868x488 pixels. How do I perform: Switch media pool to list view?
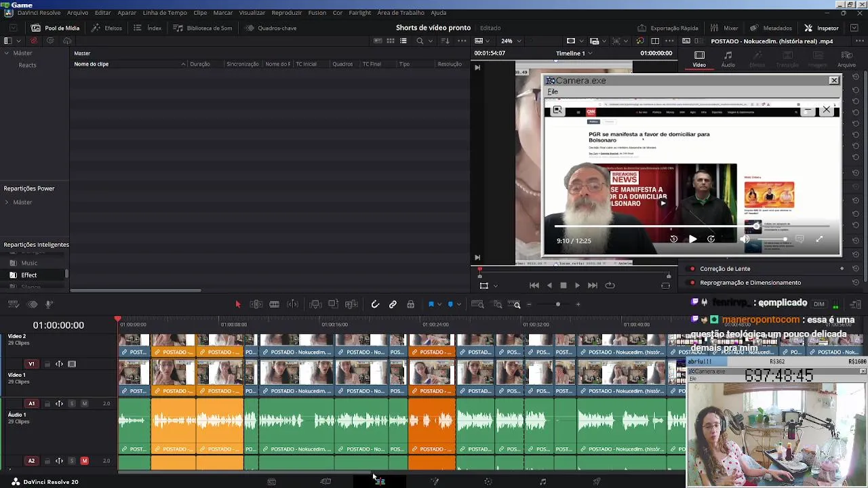coord(403,41)
